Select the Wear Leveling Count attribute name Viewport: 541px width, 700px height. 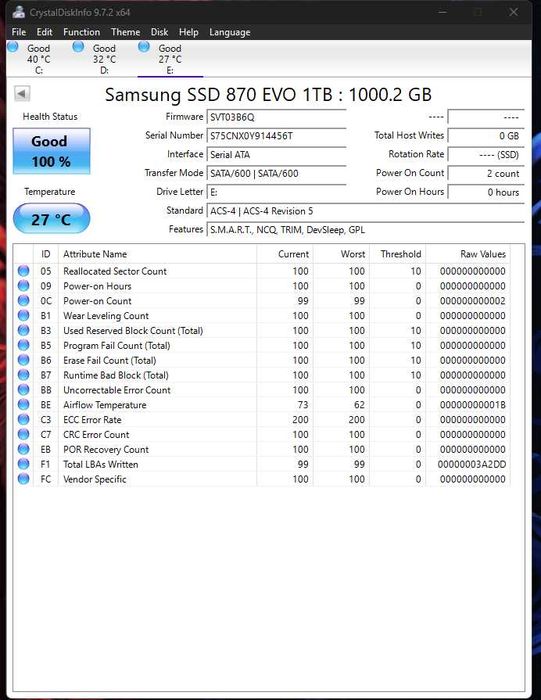click(106, 316)
